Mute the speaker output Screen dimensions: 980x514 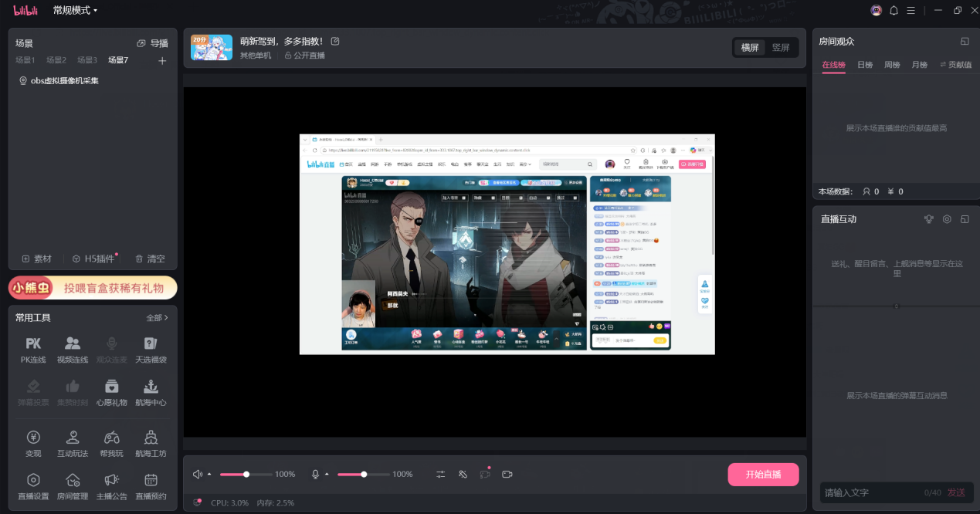[198, 474]
